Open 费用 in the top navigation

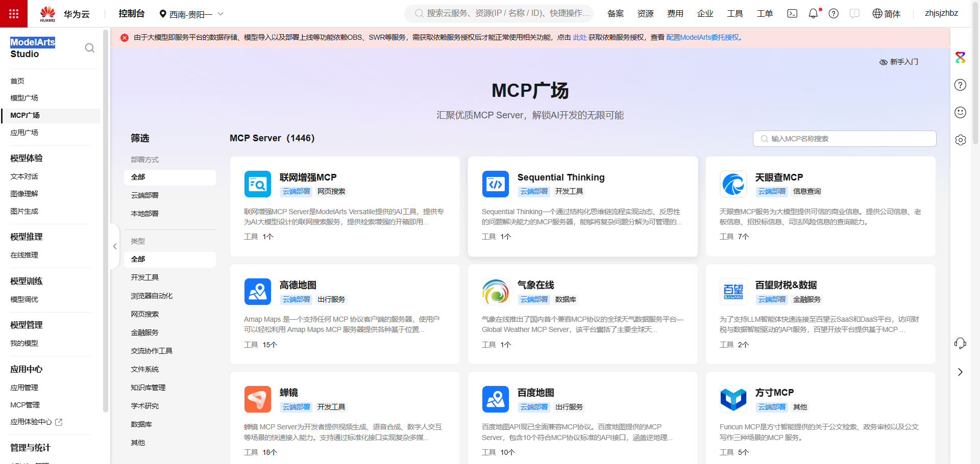pos(675,14)
